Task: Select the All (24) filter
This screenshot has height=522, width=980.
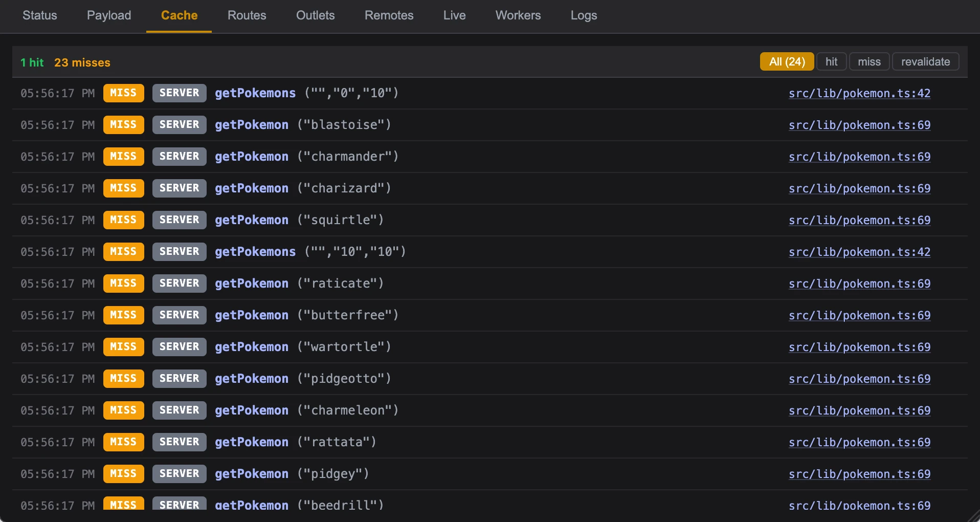Action: [787, 62]
